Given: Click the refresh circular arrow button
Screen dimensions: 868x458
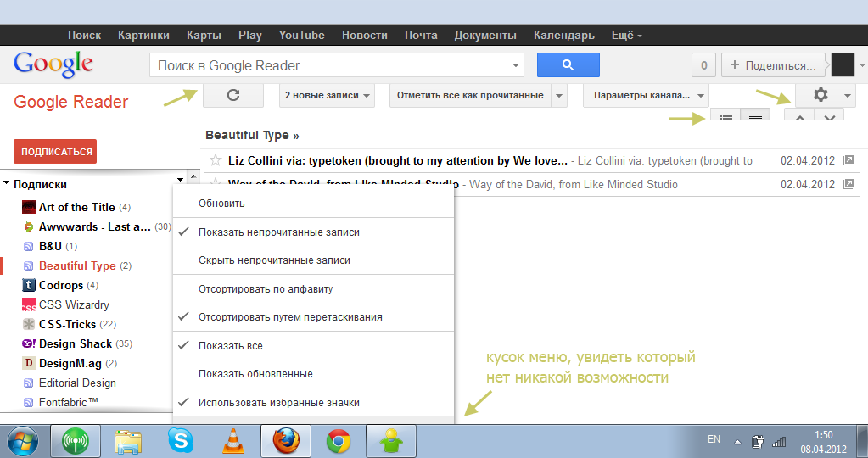Looking at the screenshot, I should click(x=233, y=95).
